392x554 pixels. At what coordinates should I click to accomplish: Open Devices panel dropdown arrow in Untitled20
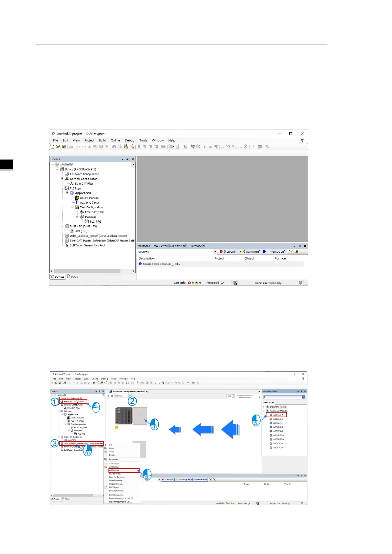tap(122, 159)
